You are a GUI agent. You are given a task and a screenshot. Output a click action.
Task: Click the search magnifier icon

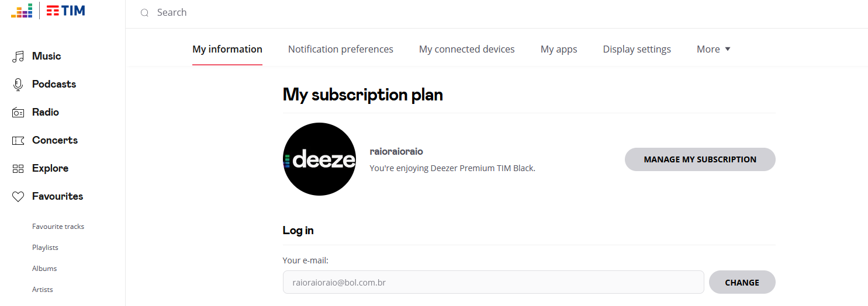[x=144, y=13]
